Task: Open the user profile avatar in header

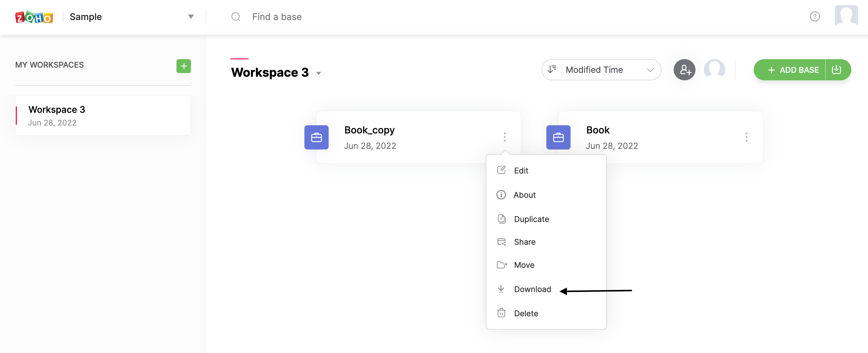Action: coord(846,15)
